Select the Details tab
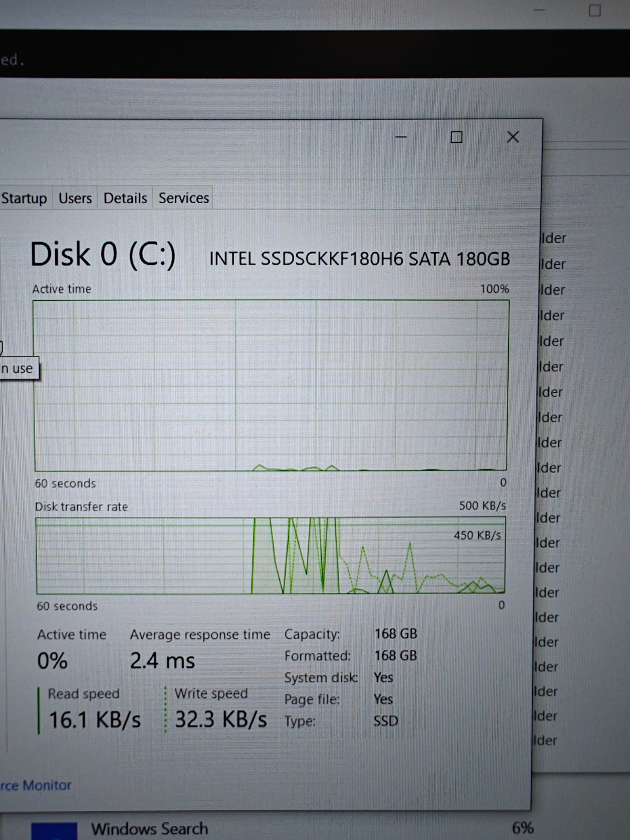 tap(125, 198)
